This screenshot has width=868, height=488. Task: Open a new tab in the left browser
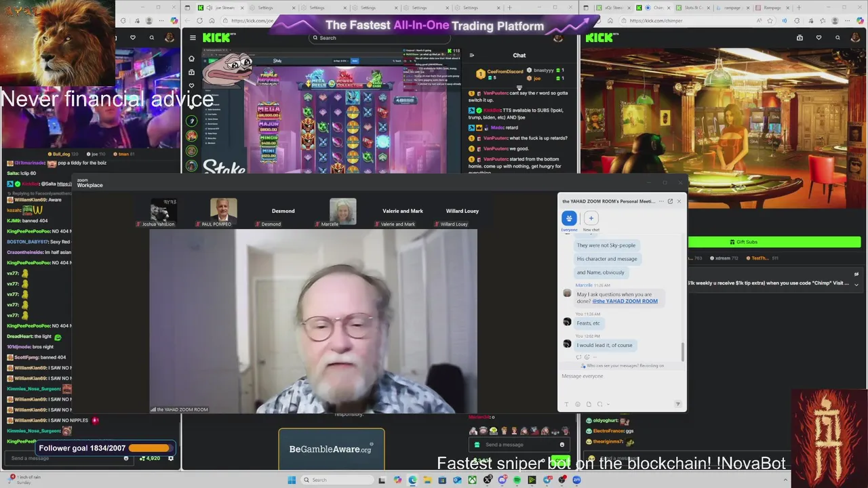click(x=509, y=7)
